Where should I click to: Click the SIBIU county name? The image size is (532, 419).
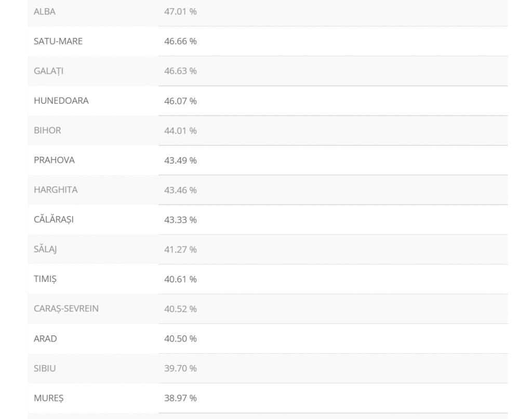pos(45,368)
